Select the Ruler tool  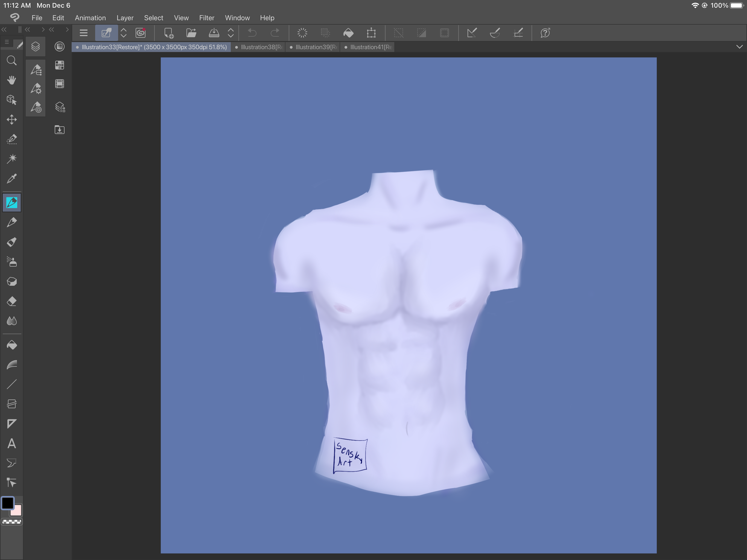(x=12, y=424)
